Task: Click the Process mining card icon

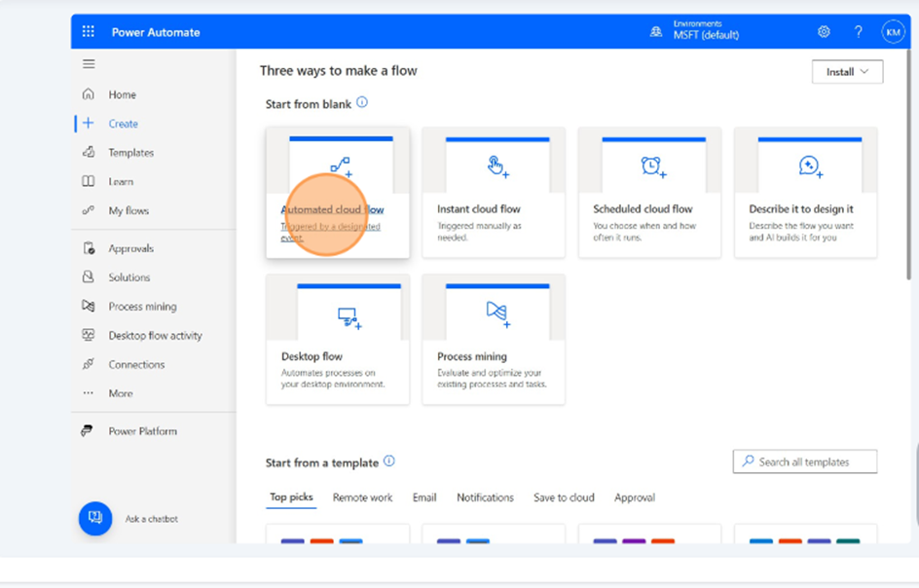Action: tap(498, 313)
